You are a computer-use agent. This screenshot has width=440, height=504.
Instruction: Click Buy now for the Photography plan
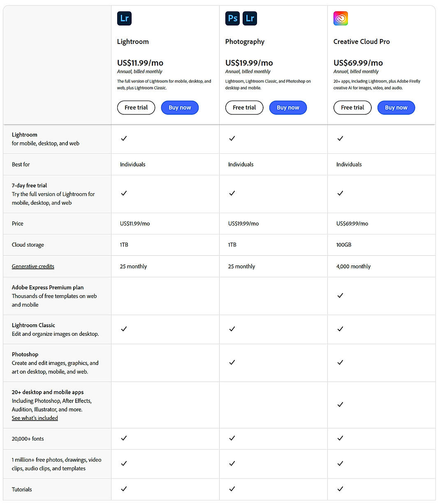(288, 107)
